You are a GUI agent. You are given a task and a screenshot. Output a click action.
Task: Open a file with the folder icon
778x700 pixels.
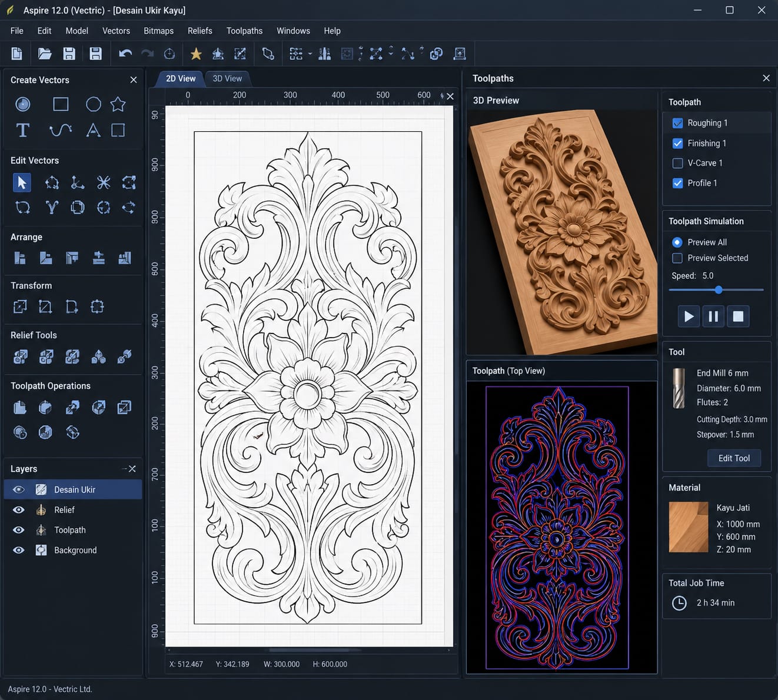(x=44, y=54)
